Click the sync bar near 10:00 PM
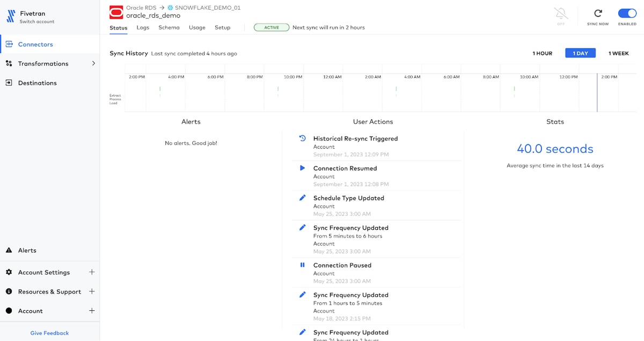The width and height of the screenshot is (644, 341). (x=278, y=91)
